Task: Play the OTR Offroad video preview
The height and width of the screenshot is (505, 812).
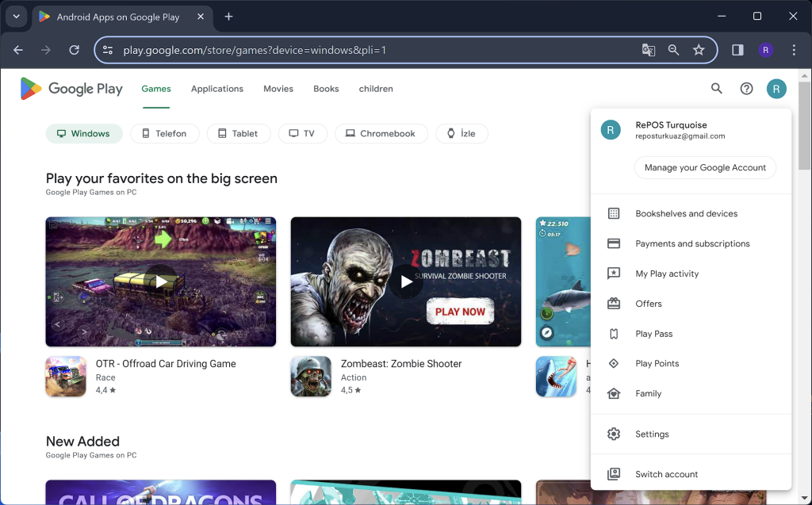Action: point(160,281)
